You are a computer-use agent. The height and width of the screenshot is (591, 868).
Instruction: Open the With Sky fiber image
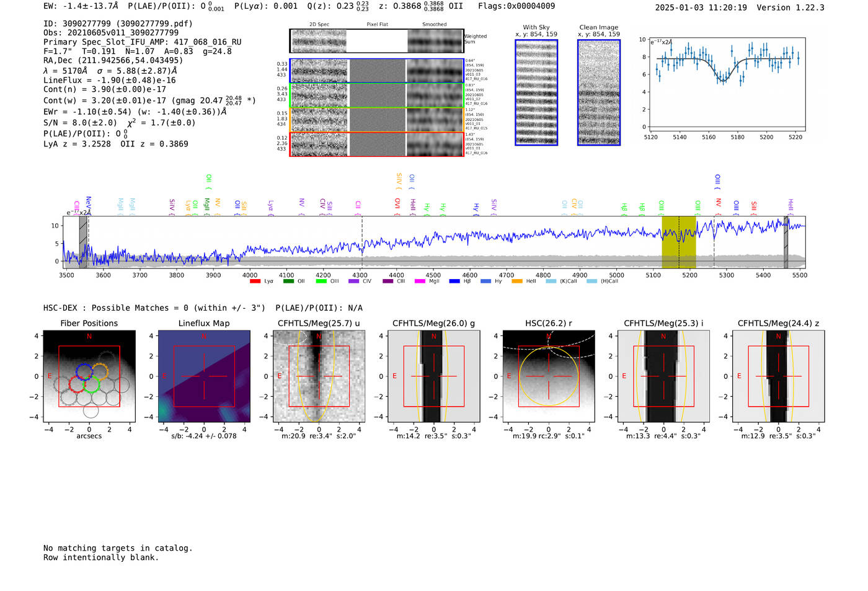(536, 92)
